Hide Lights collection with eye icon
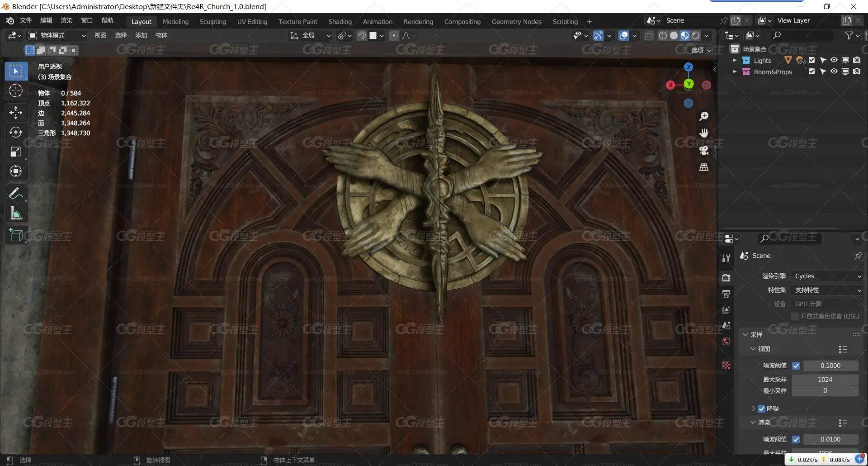Viewport: 868px width, 466px height. (834, 60)
